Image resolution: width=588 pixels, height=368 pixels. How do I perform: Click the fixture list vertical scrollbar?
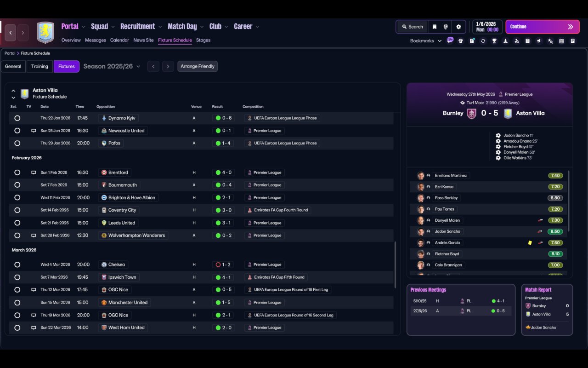pos(395,265)
